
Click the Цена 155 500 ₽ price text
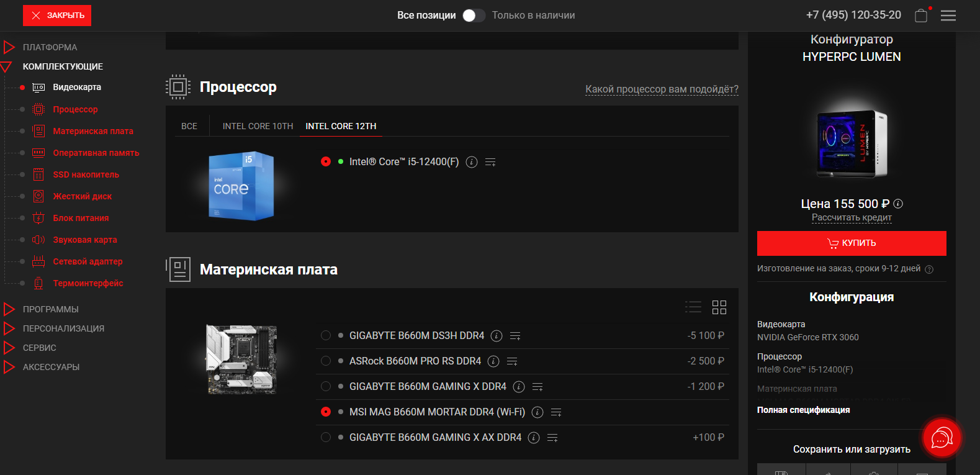tap(845, 204)
